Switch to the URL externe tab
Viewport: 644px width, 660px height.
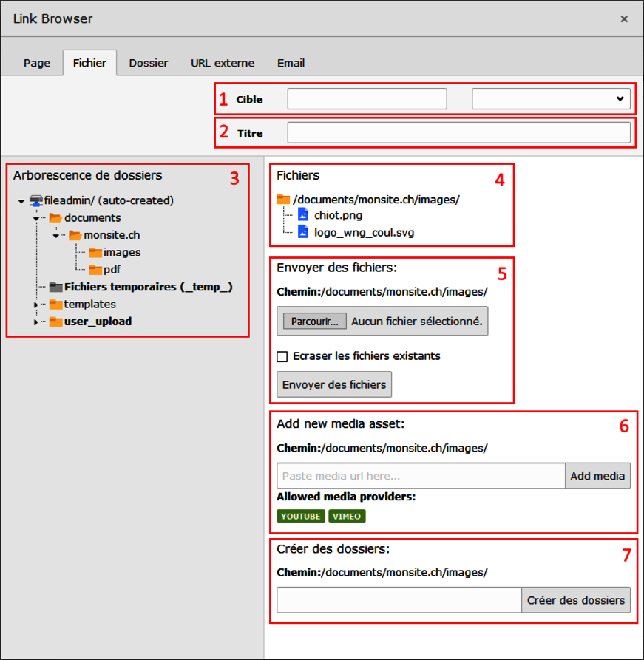(223, 63)
